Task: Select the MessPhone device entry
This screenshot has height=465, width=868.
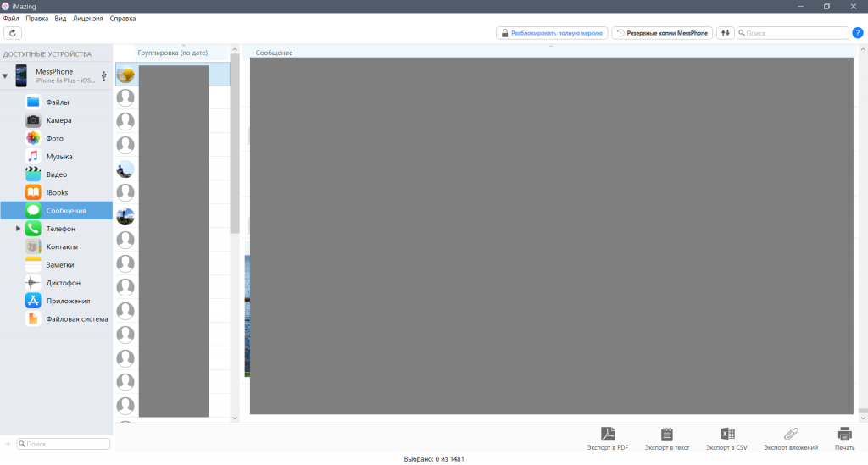Action: (57, 75)
